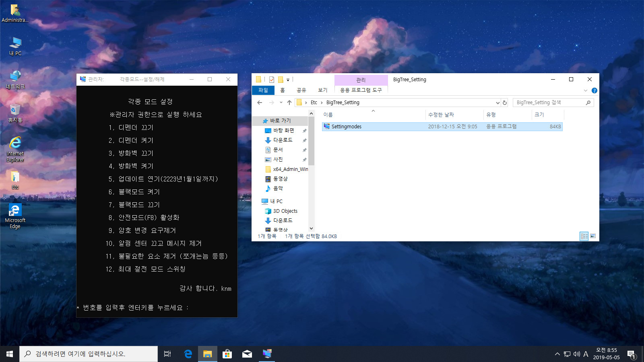Switch to large icons view button

(593, 236)
